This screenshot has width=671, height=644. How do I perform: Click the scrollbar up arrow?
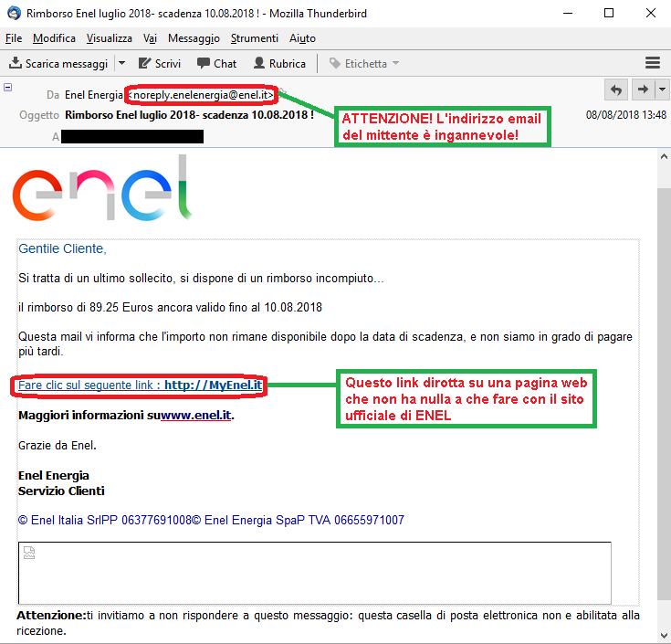[664, 157]
